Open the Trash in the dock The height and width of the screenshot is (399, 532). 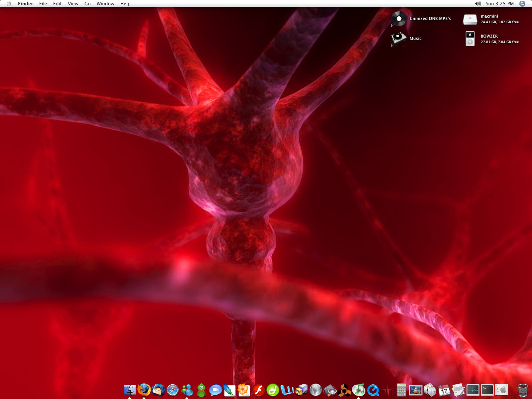point(523,390)
